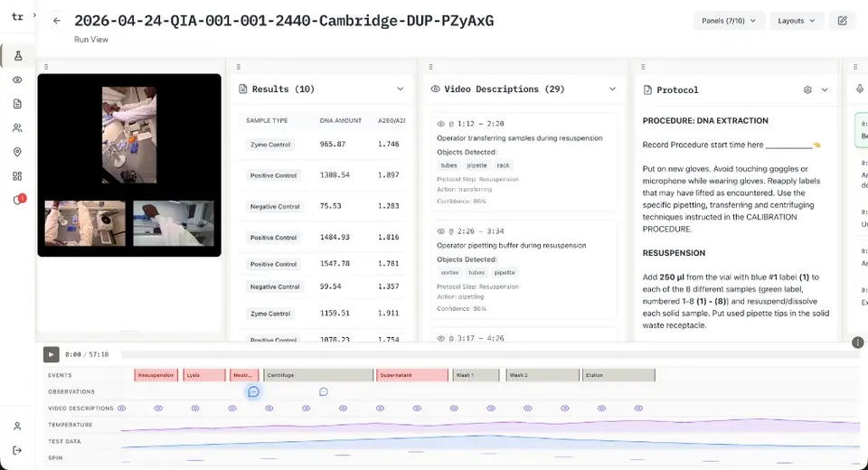Viewport: 868px width, 470px height.
Task: Jump to Resuspension event on timeline
Action: point(156,375)
